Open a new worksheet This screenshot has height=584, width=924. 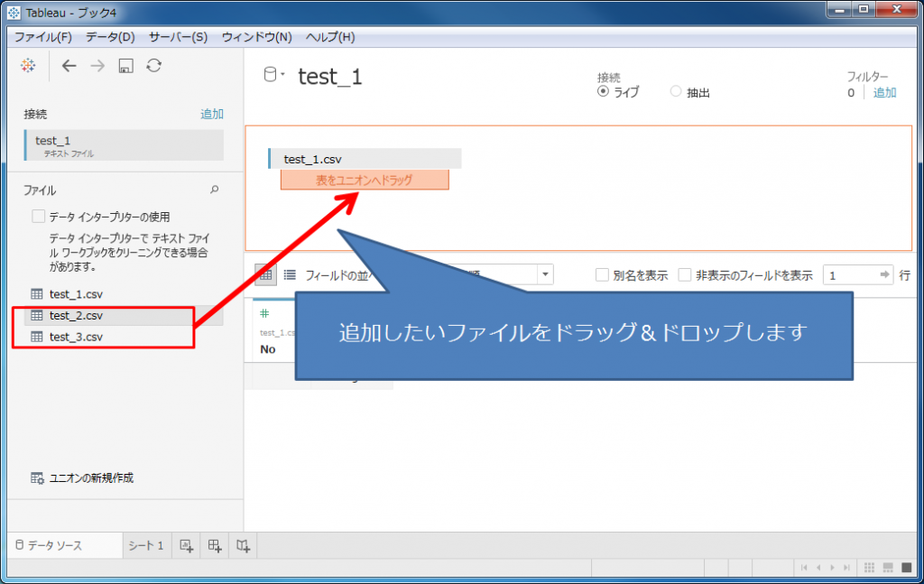click(186, 545)
